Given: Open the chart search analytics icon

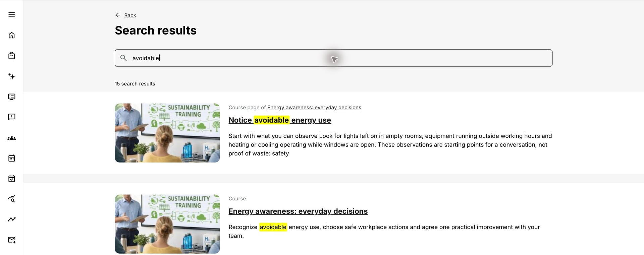Looking at the screenshot, I should coord(12,199).
